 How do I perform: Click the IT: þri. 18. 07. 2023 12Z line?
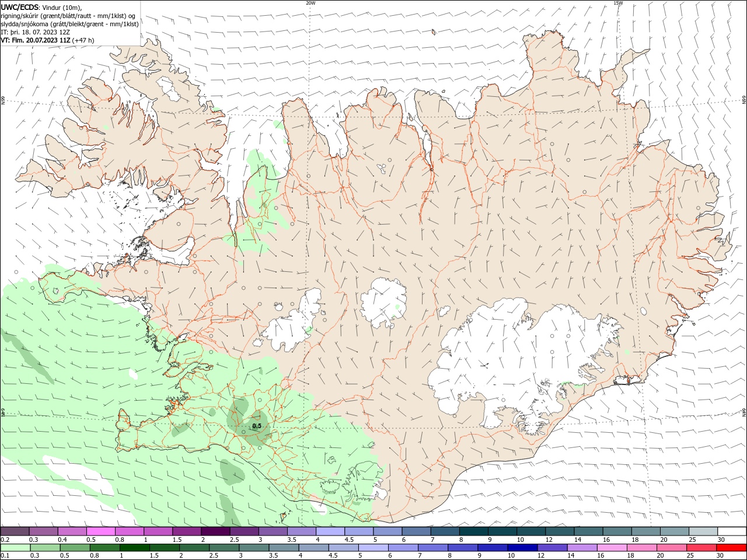coord(36,32)
